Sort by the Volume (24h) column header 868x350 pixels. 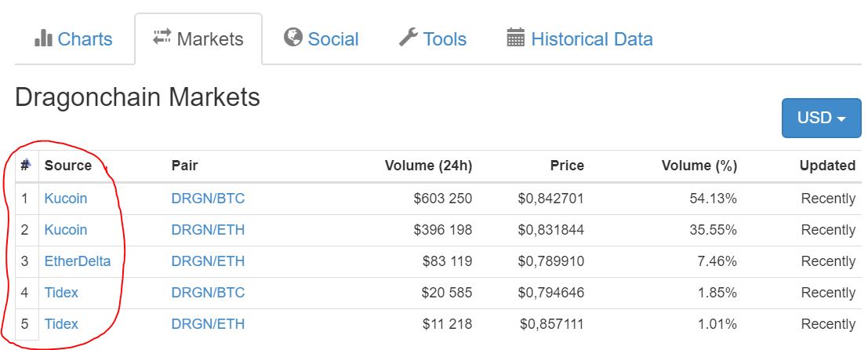428,166
